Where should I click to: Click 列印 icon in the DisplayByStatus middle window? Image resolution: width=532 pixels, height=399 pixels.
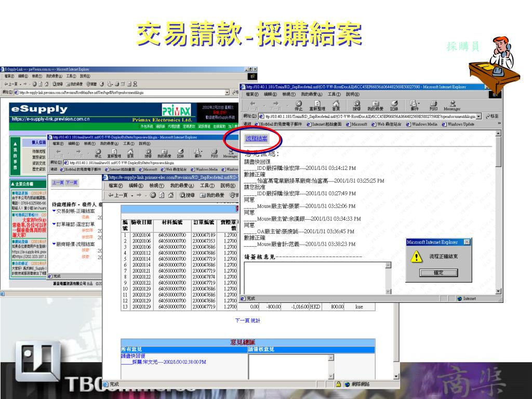click(214, 153)
